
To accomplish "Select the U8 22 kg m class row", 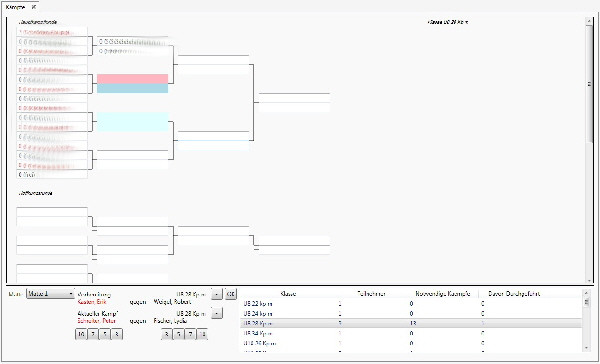I will 411,304.
